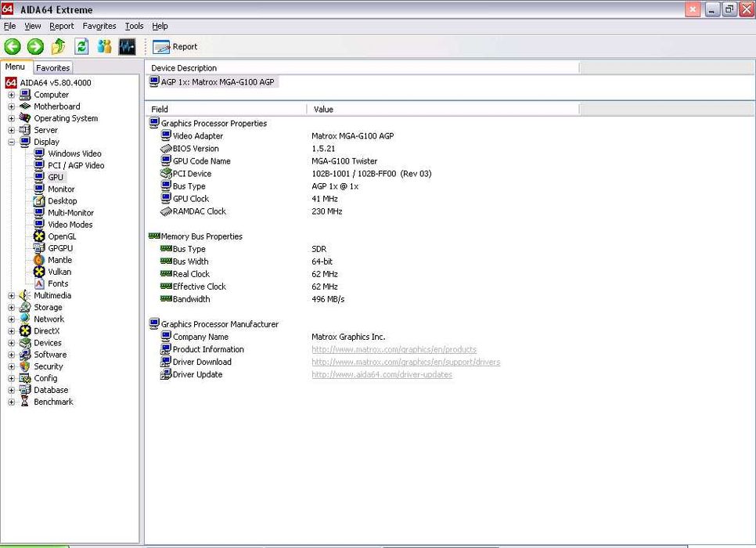This screenshot has height=548, width=756.
Task: Open the Driver Download support link
Action: (406, 362)
